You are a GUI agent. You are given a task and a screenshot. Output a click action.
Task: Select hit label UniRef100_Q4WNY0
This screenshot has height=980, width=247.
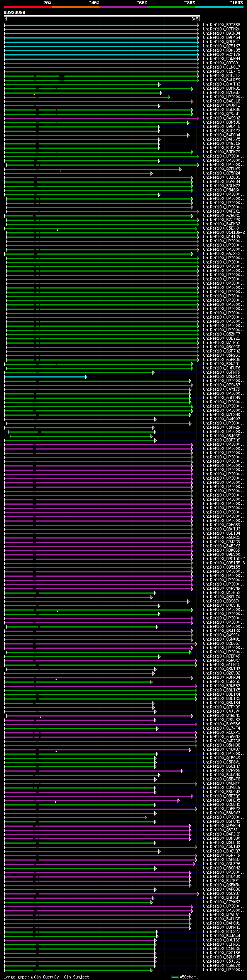pos(222,784)
